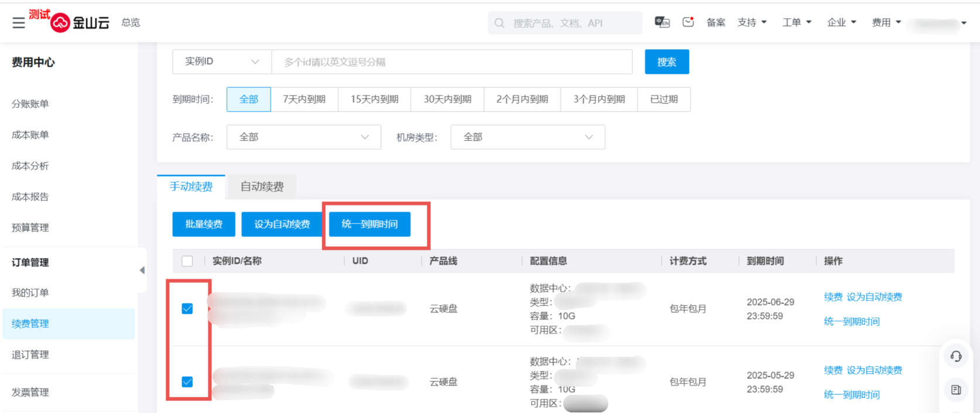Switch to the 自动续费 tab

pyautogui.click(x=262, y=187)
